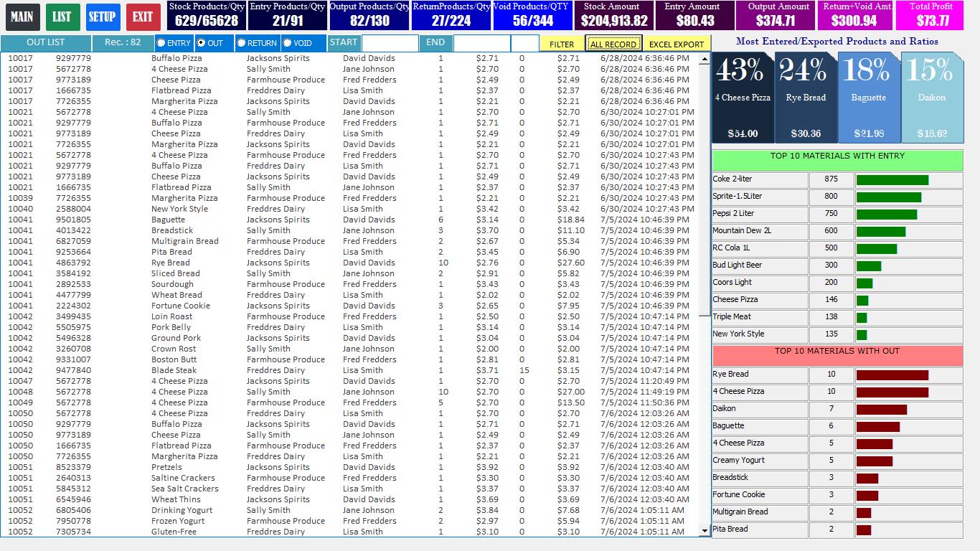This screenshot has height=551, width=980.
Task: Open the blue SETUP button
Action: (x=103, y=17)
